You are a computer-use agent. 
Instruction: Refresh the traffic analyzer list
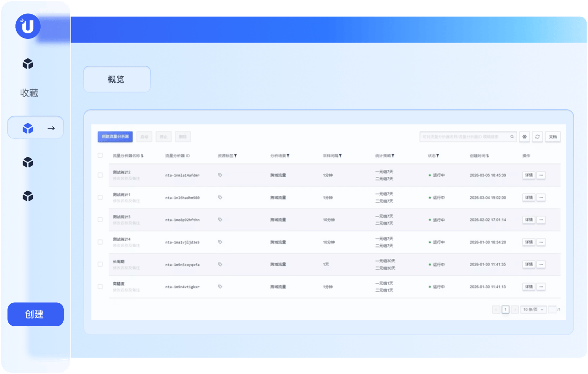pyautogui.click(x=537, y=137)
